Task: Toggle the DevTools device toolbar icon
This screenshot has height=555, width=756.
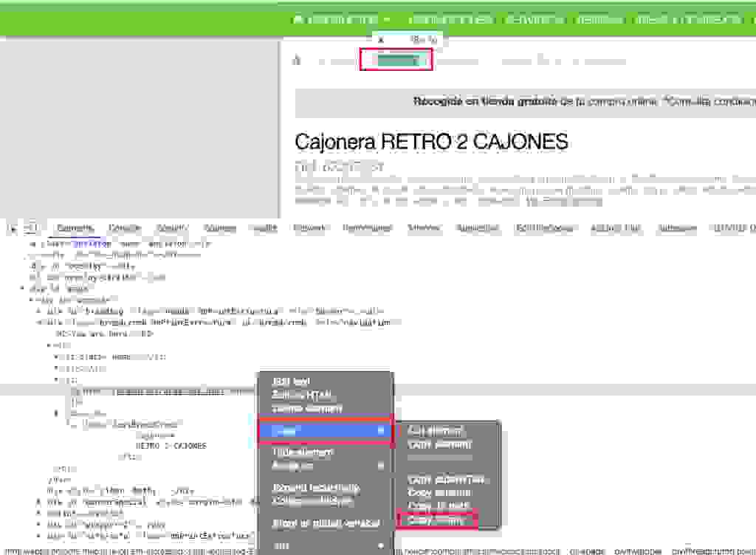Action: 32,228
